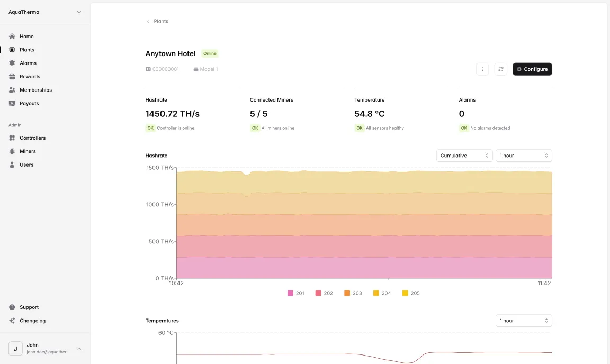Open the Cumulative display mode dropdown
The width and height of the screenshot is (610, 364).
click(x=464, y=155)
